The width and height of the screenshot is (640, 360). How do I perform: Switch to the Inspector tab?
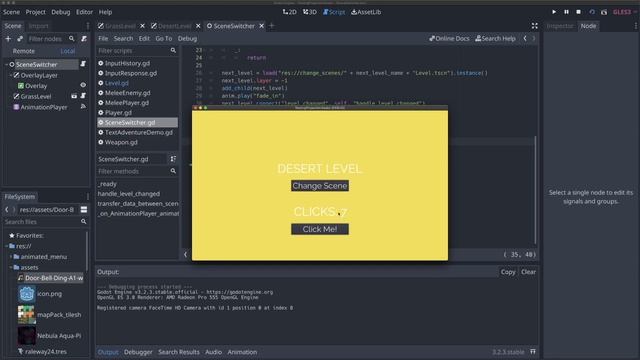[x=560, y=26]
